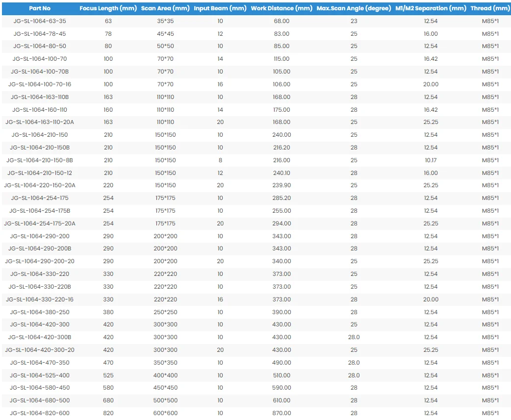Select part number JG-SL-1064-330-220-16

click(x=40, y=299)
